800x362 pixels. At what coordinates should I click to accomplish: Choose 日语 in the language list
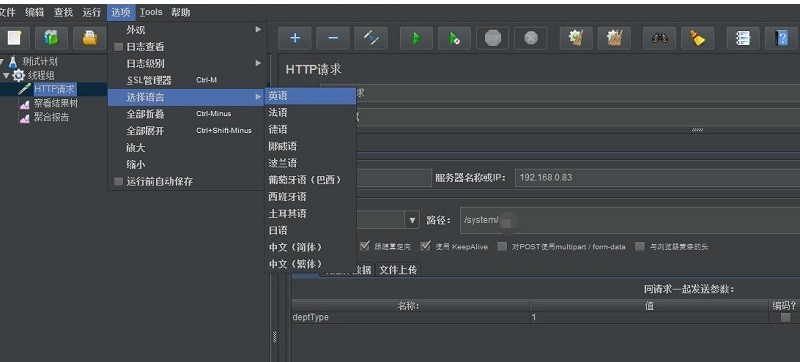click(x=310, y=230)
